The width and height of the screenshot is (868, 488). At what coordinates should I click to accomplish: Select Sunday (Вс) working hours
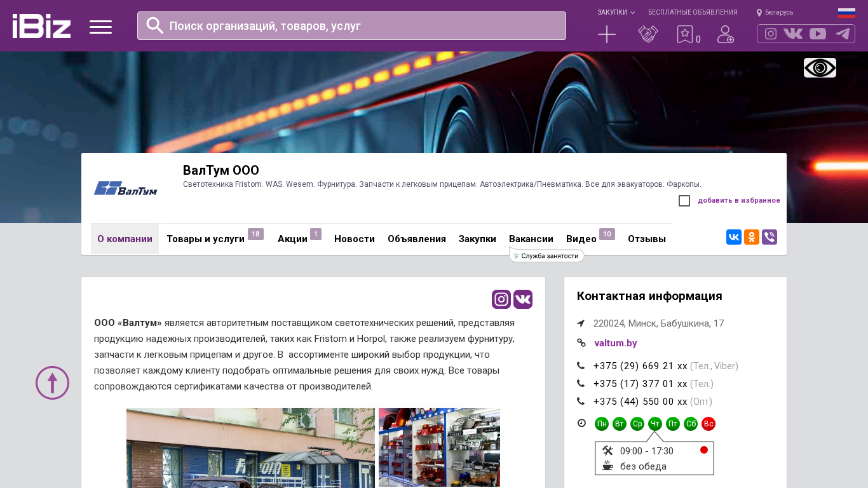(709, 424)
